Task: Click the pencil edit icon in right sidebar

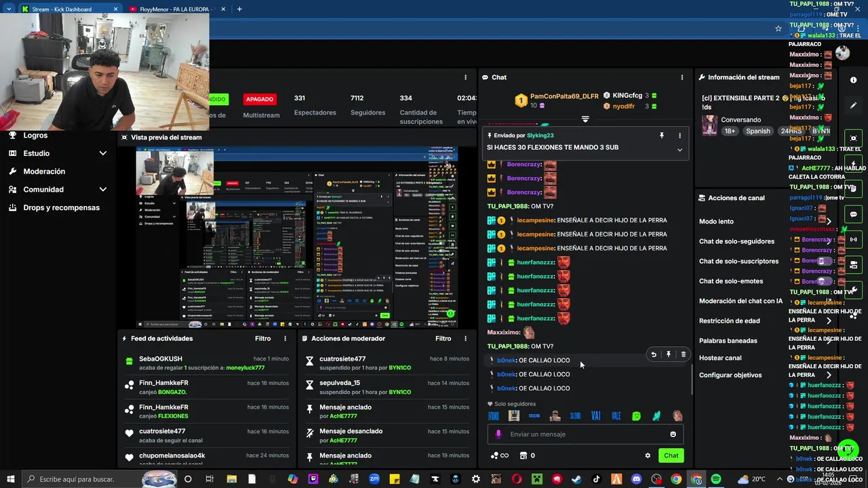Action: (x=853, y=105)
